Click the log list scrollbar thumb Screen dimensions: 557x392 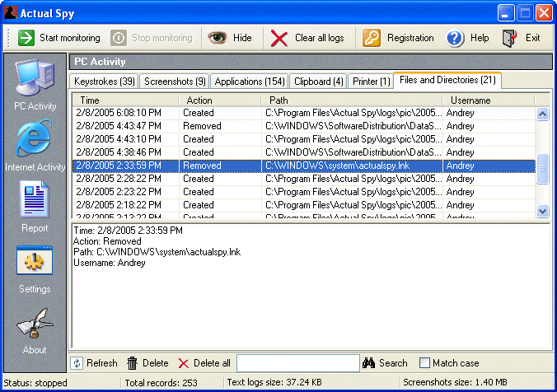542,169
